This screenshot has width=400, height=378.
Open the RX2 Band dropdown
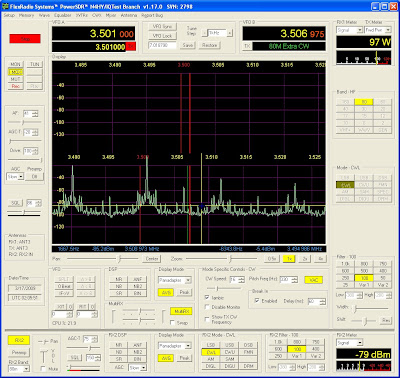pos(19,369)
